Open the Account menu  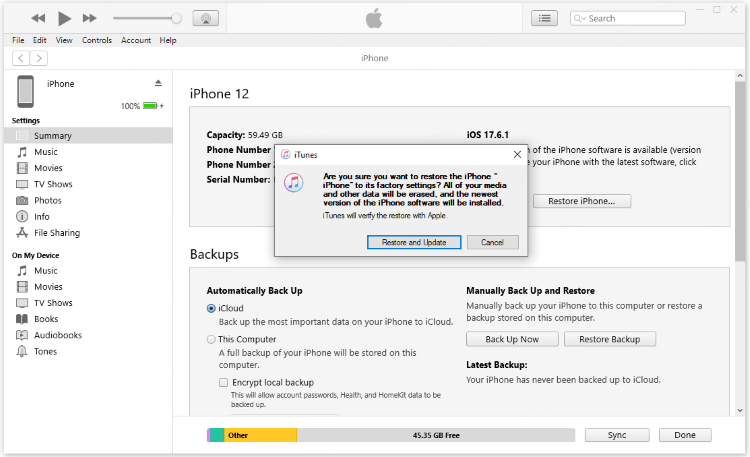136,40
